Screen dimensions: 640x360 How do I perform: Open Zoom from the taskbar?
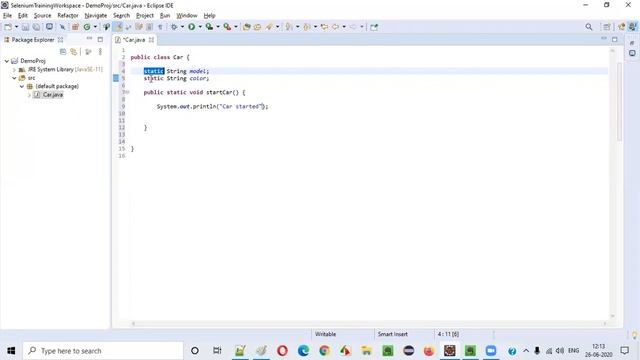(x=491, y=351)
